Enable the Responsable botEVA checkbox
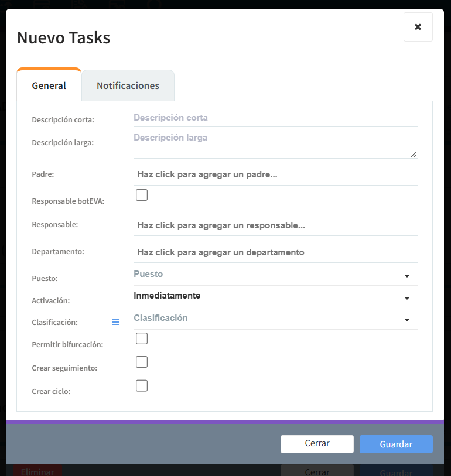Viewport: 451px width, 476px height. pyautogui.click(x=142, y=195)
